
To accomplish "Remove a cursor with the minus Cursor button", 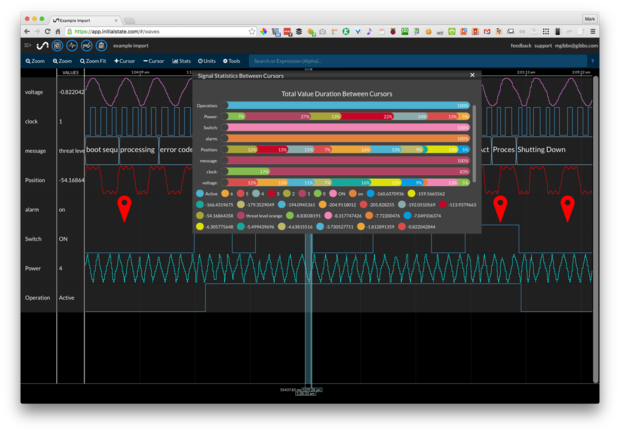I will tap(153, 61).
